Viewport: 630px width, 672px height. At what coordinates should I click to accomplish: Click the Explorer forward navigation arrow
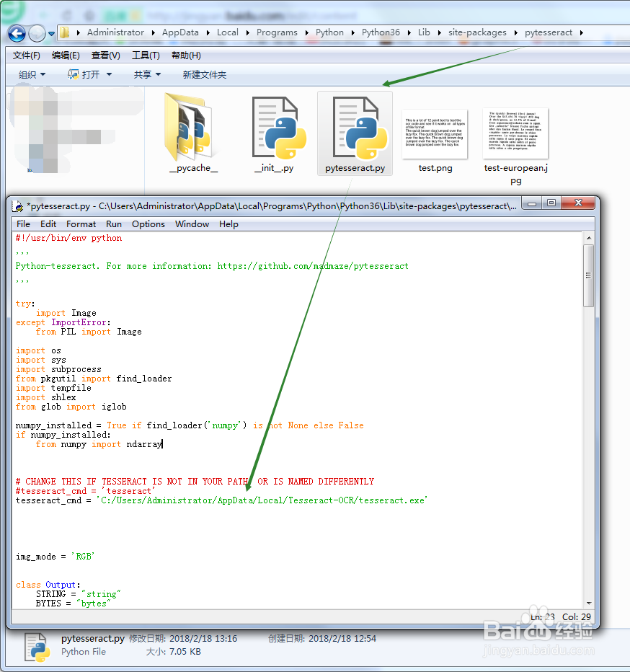point(37,33)
